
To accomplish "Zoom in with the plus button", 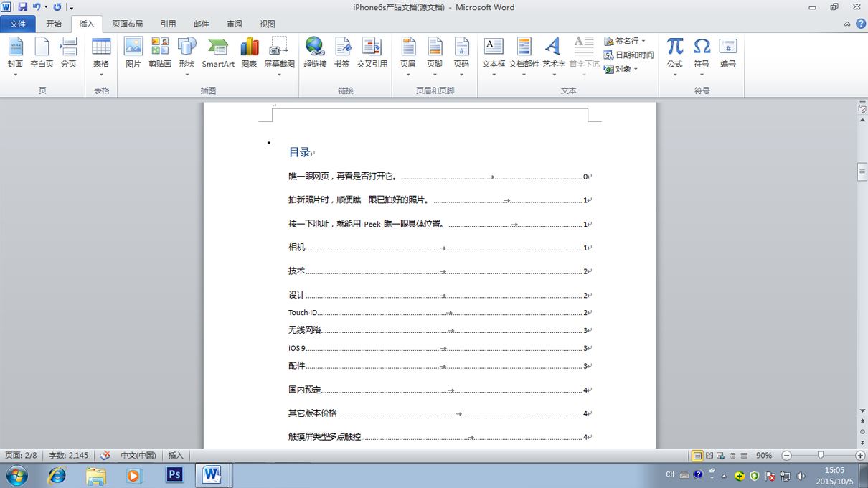I will point(860,456).
